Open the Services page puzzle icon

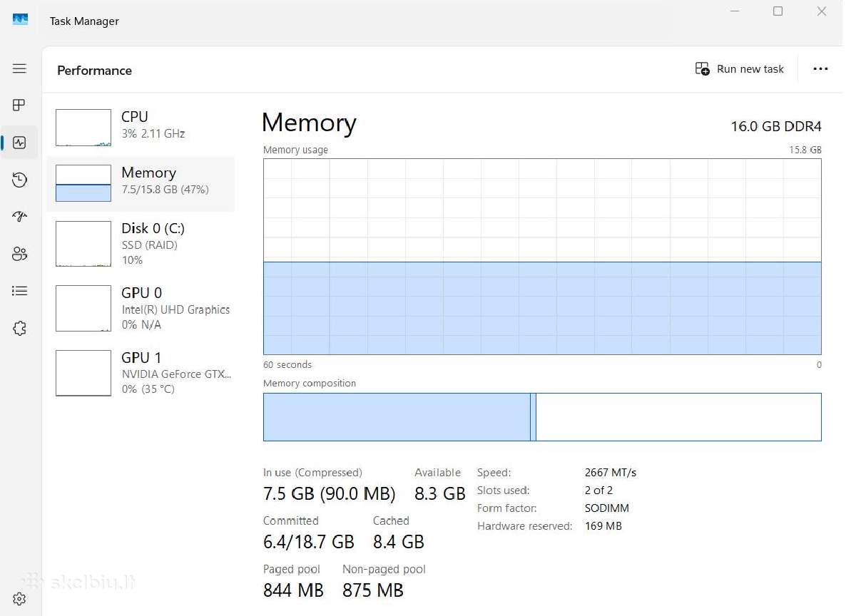point(19,328)
